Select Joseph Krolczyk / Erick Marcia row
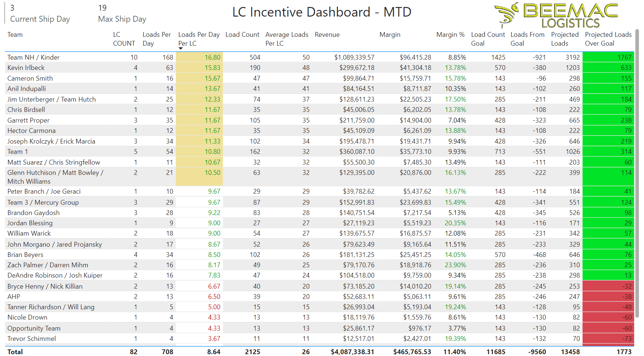Viewport: 644px width, 356px height. [319, 141]
